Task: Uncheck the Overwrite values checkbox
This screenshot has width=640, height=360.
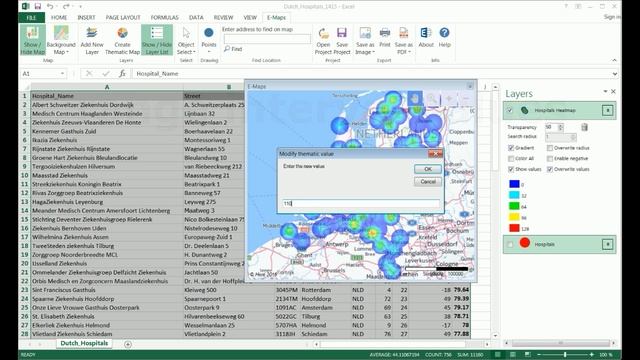Action: point(550,169)
